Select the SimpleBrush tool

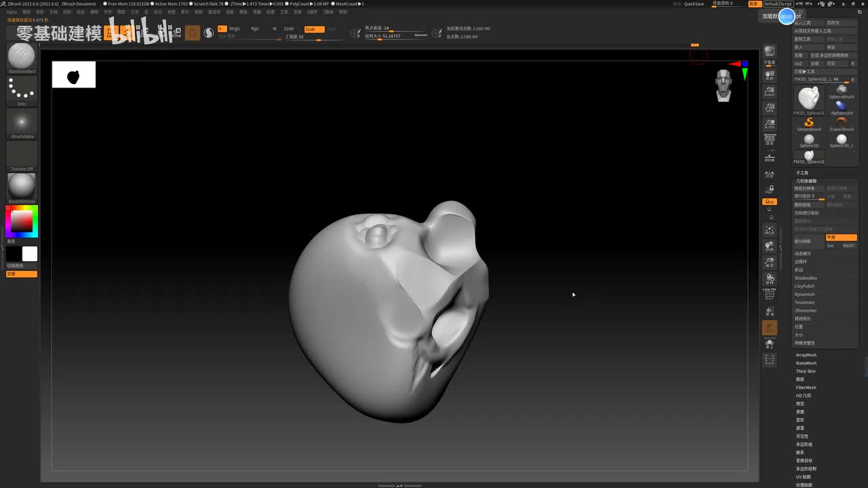tap(809, 125)
